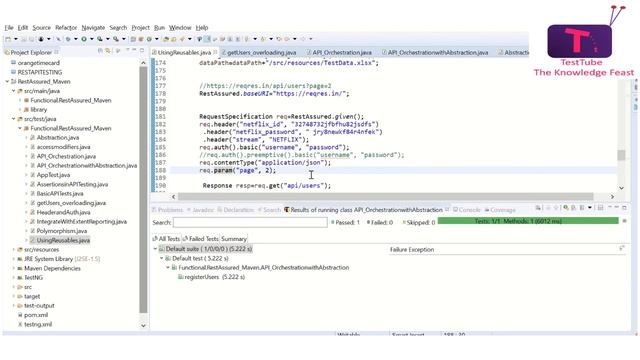Expand the test-output folder

point(13,306)
